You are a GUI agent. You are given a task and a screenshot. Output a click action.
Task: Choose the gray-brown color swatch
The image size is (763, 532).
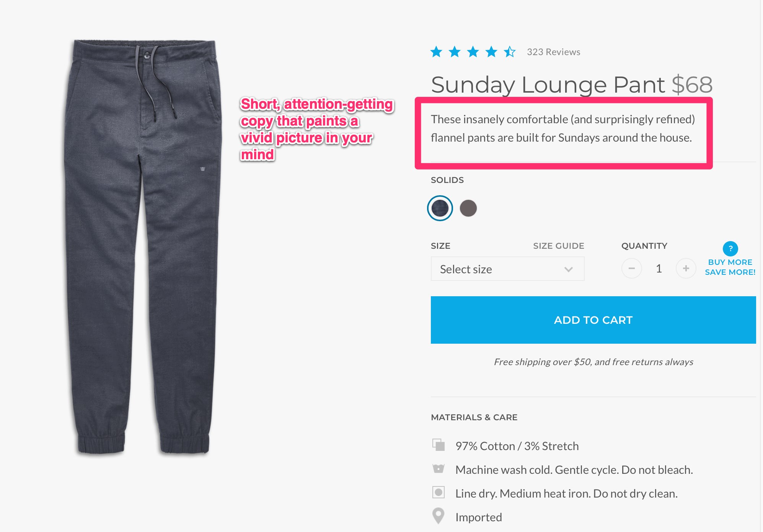pyautogui.click(x=468, y=208)
